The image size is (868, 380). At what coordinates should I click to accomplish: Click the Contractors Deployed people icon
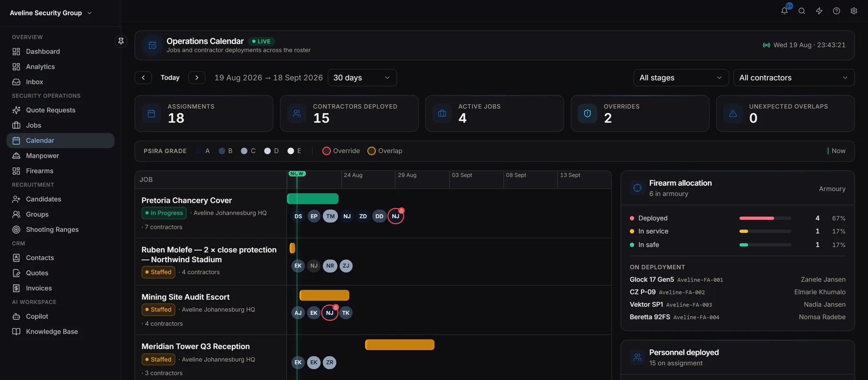pyautogui.click(x=297, y=114)
